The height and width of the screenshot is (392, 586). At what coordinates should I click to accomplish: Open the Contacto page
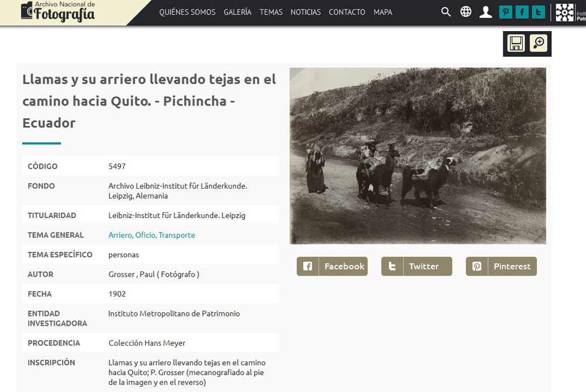tap(347, 12)
